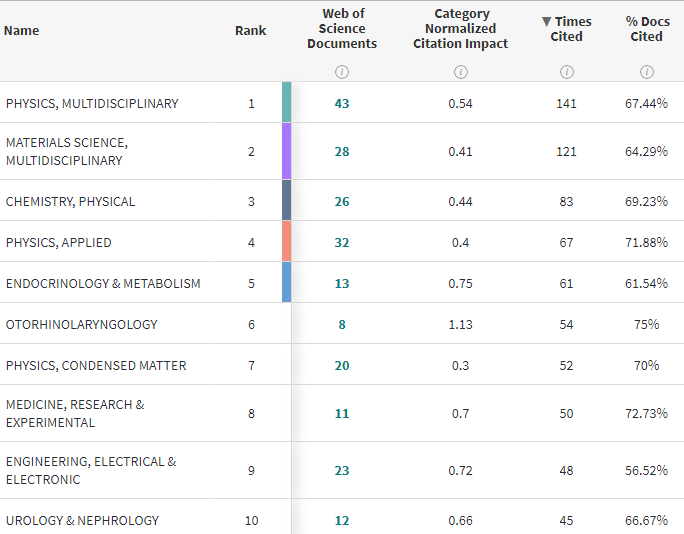Sort by the Rank column header

click(250, 30)
